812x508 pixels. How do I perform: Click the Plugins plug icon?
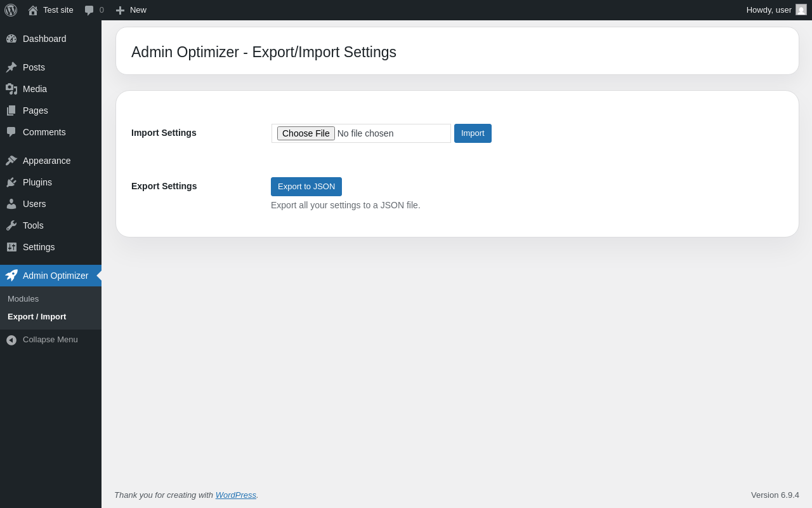(11, 182)
